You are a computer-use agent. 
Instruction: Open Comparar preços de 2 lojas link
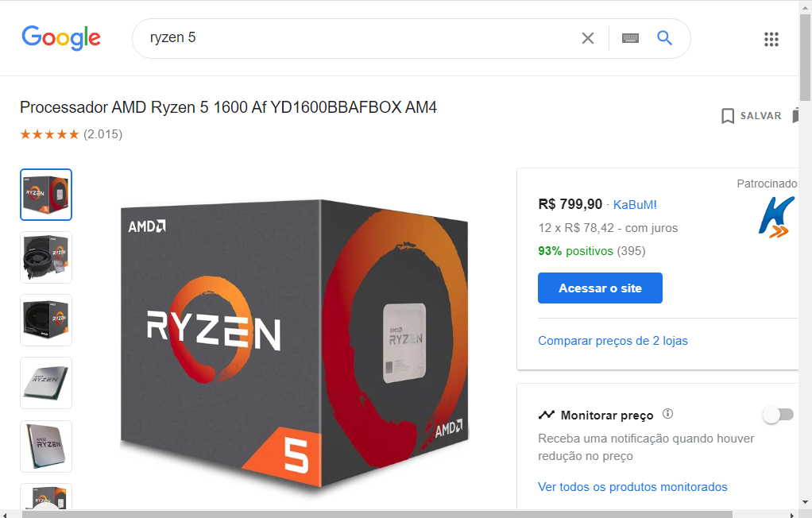coord(613,341)
